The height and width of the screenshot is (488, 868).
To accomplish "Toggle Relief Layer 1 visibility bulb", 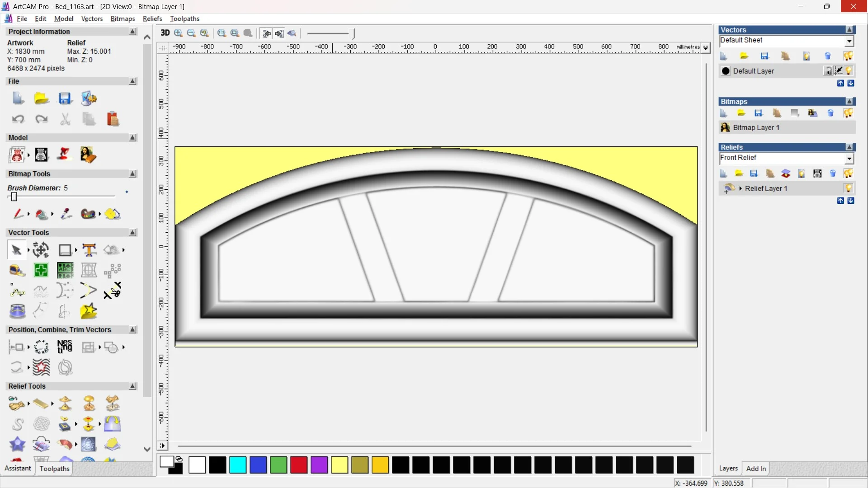I will click(848, 188).
